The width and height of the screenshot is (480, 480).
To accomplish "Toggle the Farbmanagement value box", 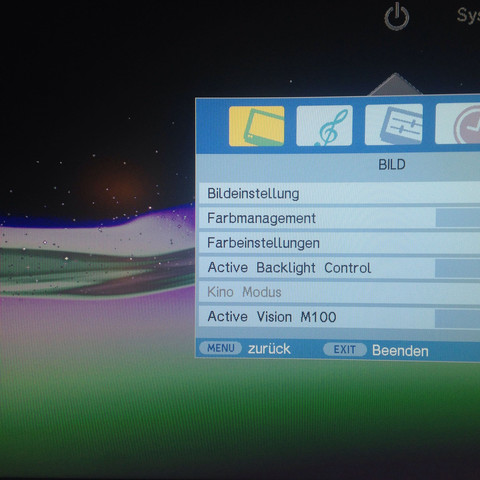I will point(458,218).
